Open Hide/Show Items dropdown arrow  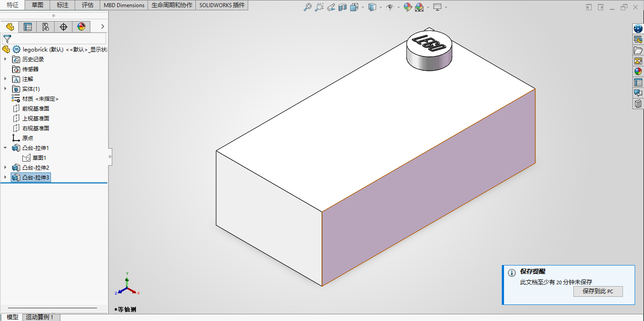pyautogui.click(x=398, y=7)
